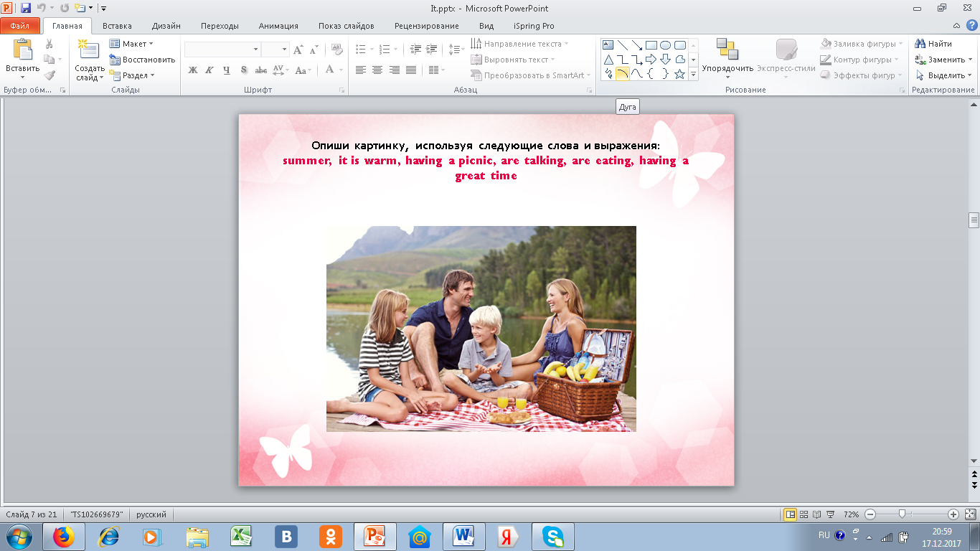
Task: Click the Windows Start button
Action: pyautogui.click(x=19, y=537)
